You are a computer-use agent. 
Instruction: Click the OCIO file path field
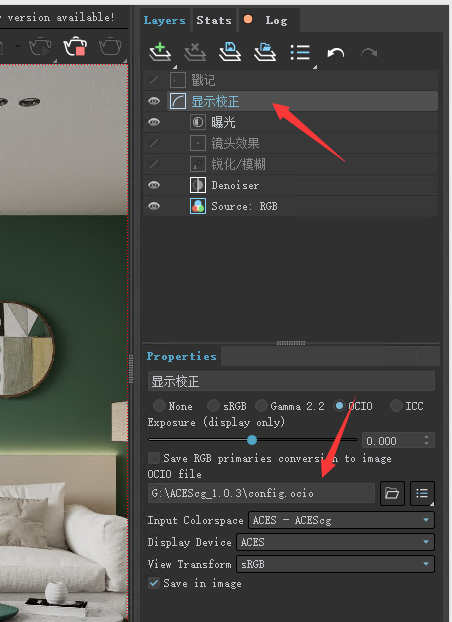pyautogui.click(x=262, y=493)
